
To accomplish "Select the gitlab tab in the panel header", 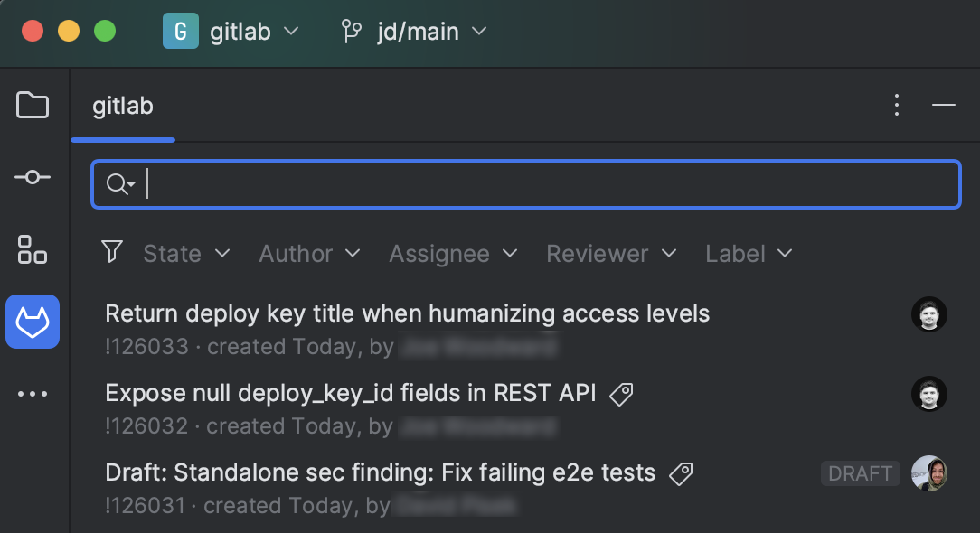I will [x=122, y=106].
